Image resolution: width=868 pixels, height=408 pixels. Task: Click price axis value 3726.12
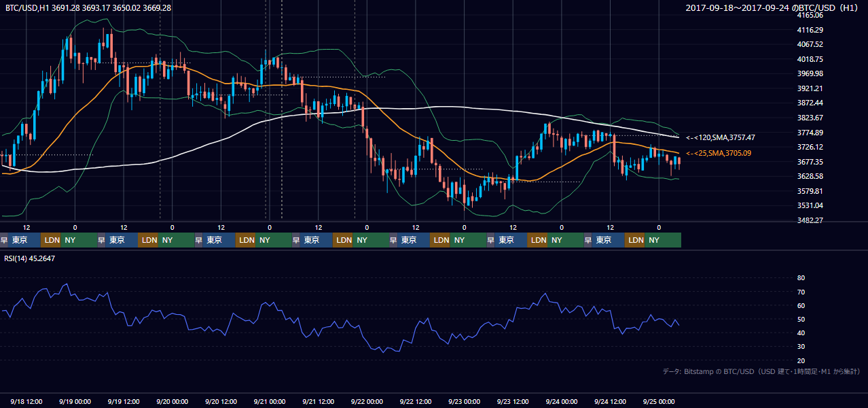pos(810,147)
